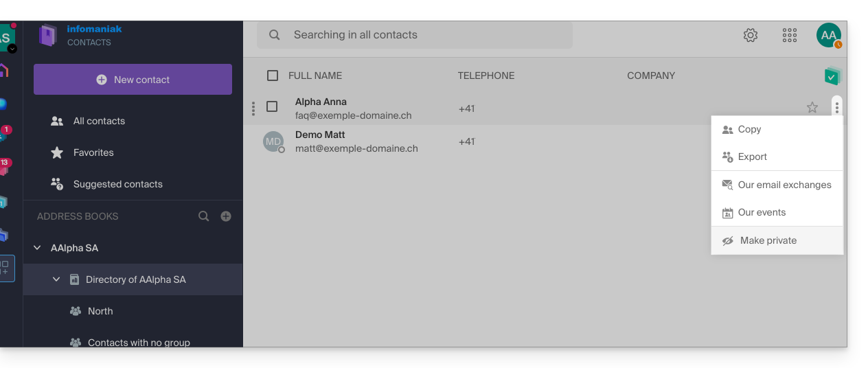This screenshot has width=868, height=368.
Task: Collapse the AAlpha SA address book
Action: (37, 248)
